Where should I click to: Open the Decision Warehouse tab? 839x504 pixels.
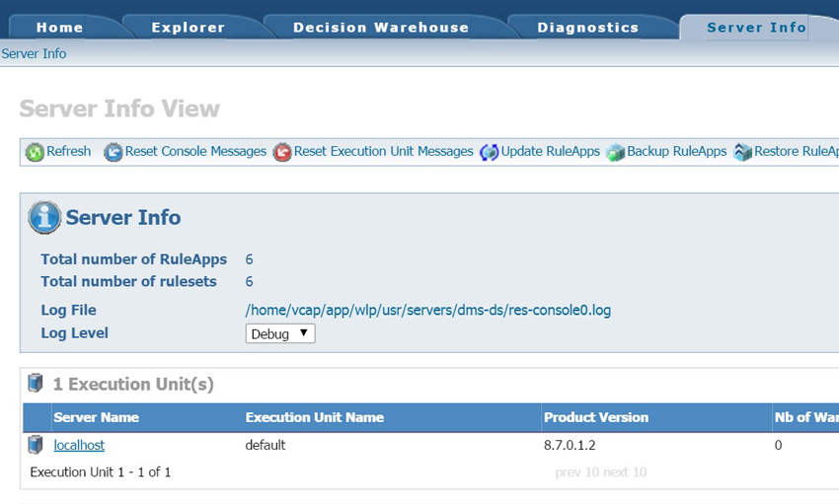[381, 28]
